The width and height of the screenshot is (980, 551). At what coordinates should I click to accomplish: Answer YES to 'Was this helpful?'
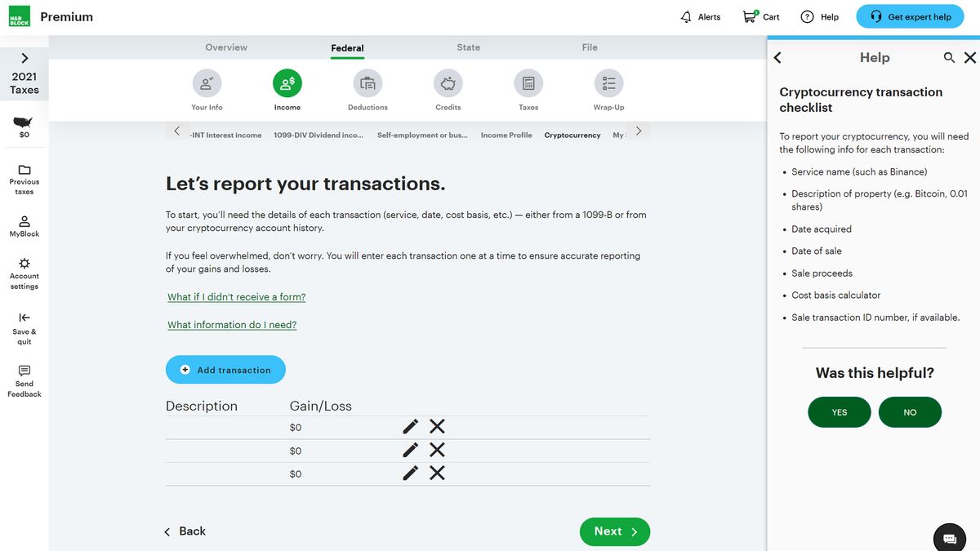click(x=839, y=412)
